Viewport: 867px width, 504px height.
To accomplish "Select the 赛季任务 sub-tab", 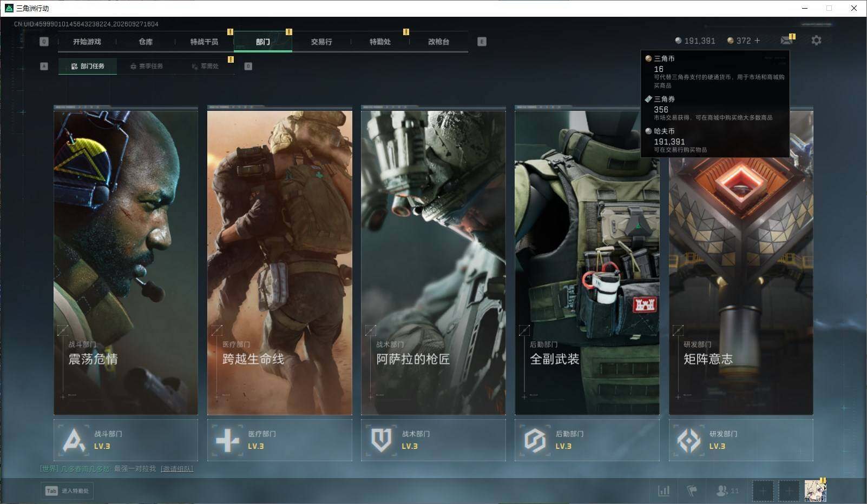I will (x=146, y=66).
